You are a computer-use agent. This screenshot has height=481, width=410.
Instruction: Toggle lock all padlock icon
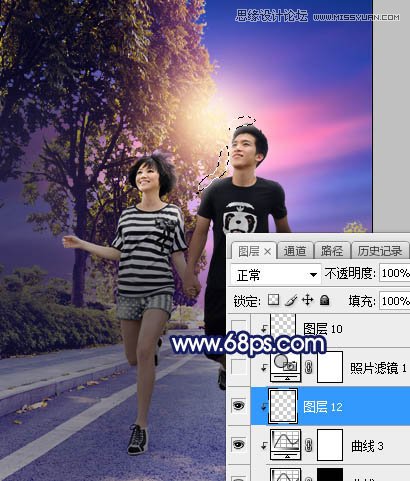click(x=324, y=300)
